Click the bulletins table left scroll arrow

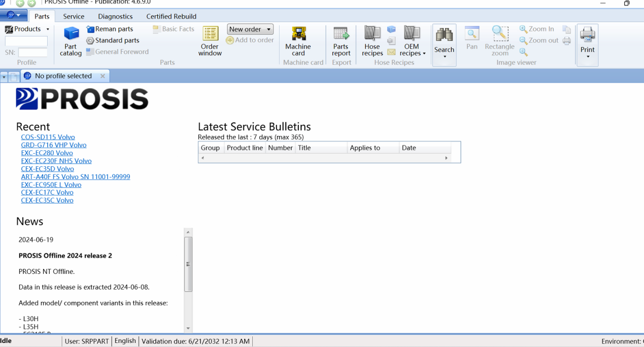(x=202, y=158)
